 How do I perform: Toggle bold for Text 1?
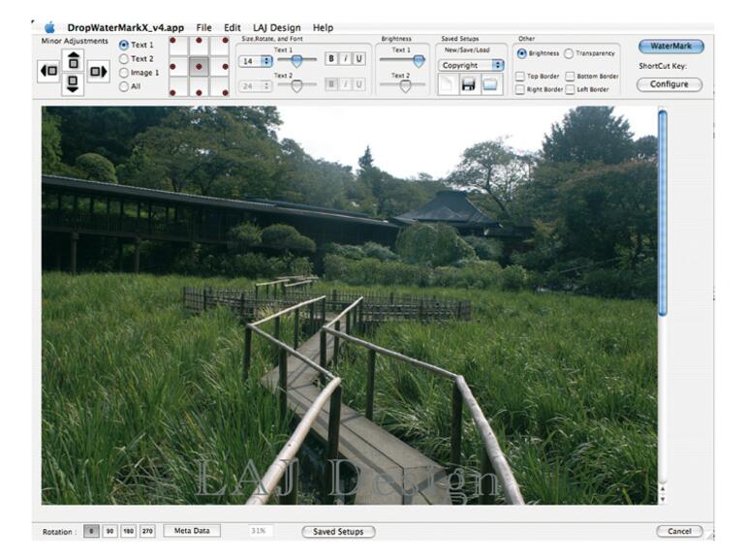pos(331,59)
